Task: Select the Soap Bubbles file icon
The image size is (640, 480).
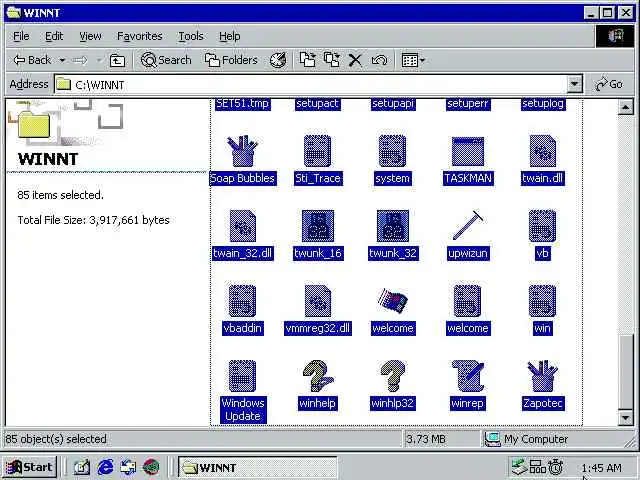Action: [x=242, y=151]
